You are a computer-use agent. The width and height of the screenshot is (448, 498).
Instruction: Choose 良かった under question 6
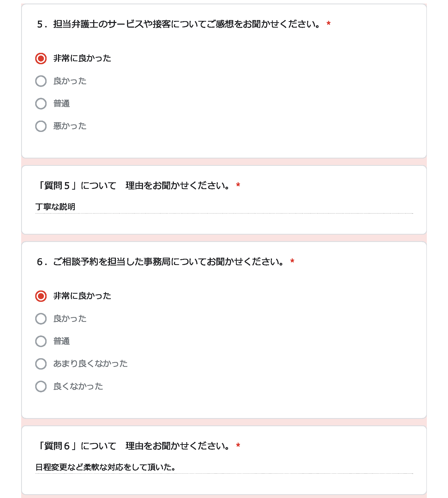click(41, 319)
